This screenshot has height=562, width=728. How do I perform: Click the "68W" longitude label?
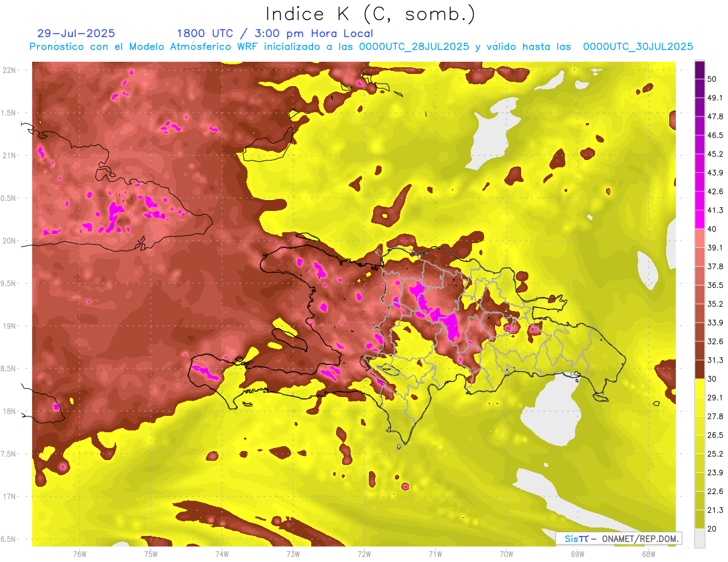(649, 554)
